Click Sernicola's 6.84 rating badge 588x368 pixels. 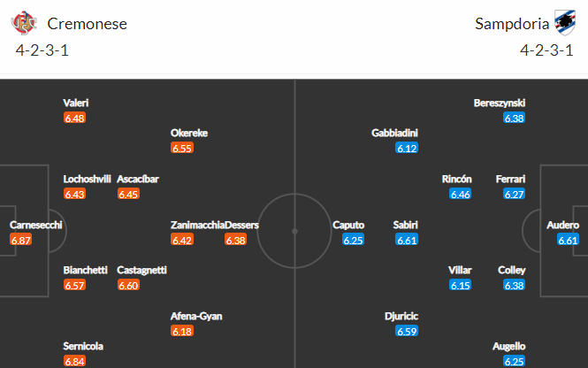pyautogui.click(x=74, y=361)
